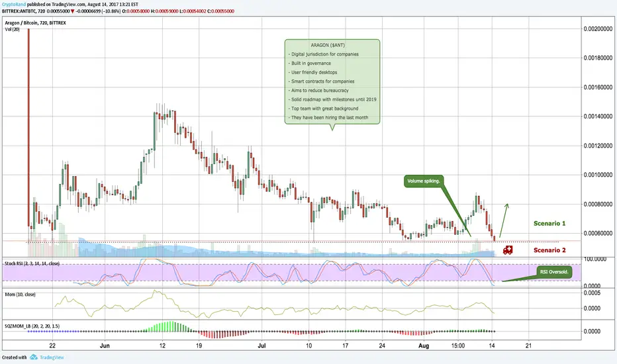617x364 pixels.
Task: Click the Vol (20) indicator label
Action: [12, 30]
